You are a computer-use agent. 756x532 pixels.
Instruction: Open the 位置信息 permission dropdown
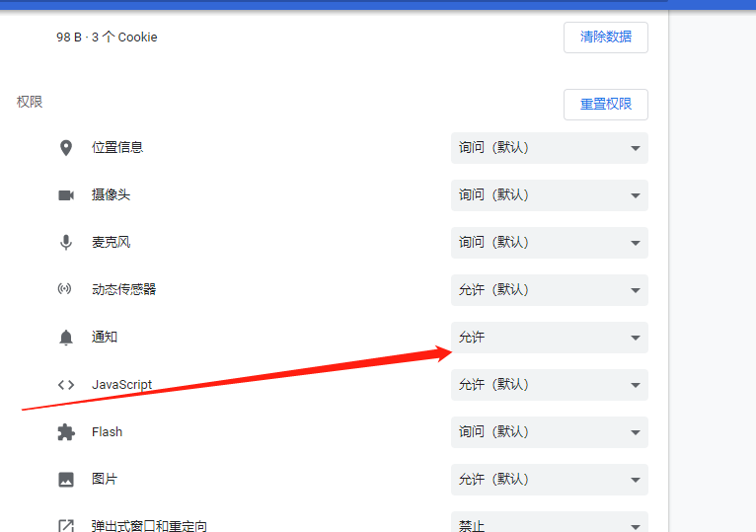pos(549,148)
